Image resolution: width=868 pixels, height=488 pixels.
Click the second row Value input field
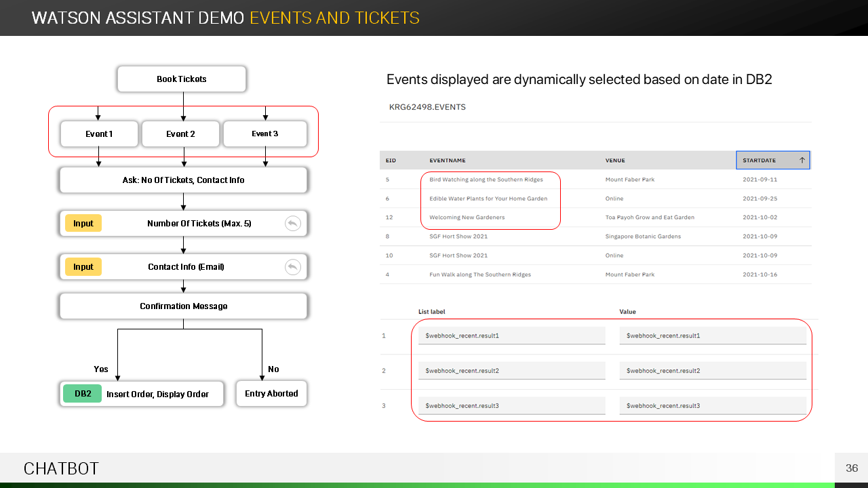712,371
